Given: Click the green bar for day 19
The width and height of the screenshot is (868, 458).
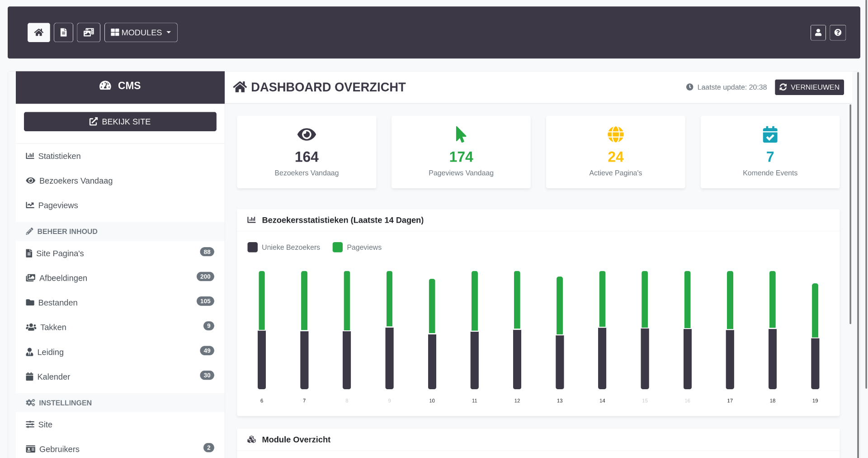Looking at the screenshot, I should coord(815,310).
